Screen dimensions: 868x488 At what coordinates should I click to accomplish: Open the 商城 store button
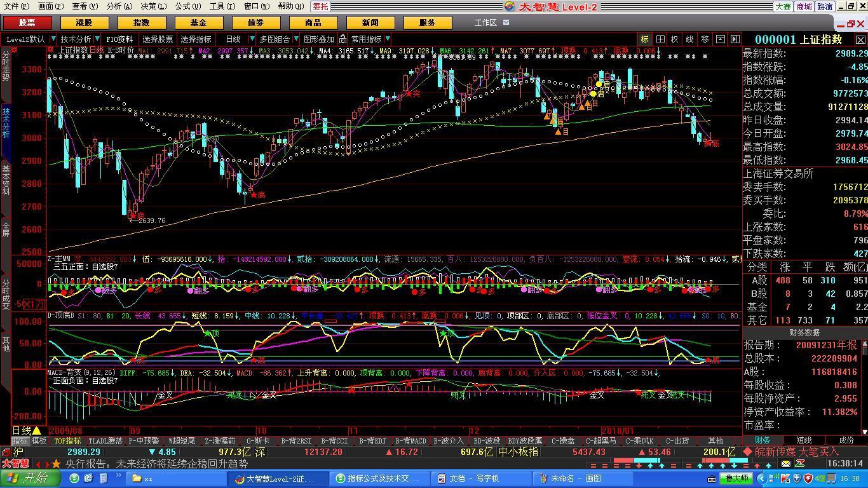coord(804,6)
